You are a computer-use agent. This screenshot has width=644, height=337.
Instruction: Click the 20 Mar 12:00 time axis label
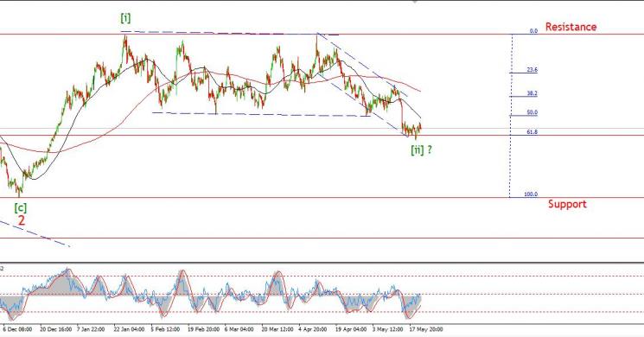pos(277,329)
